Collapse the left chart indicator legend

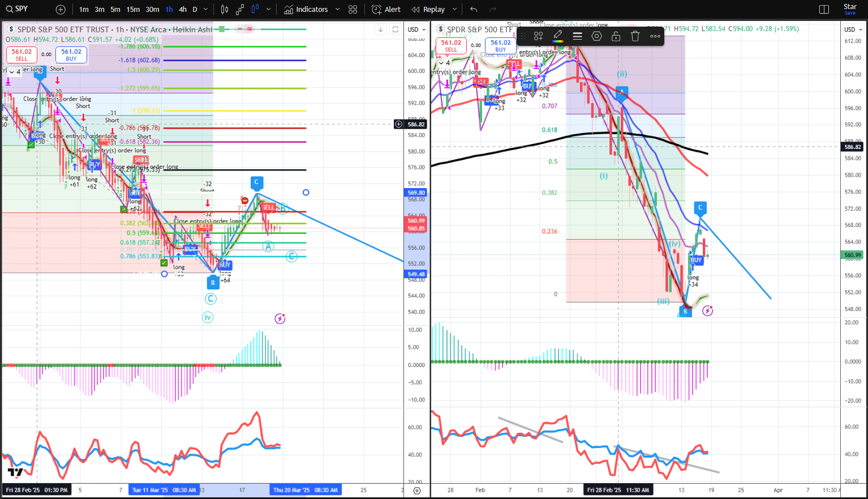tap(15, 72)
